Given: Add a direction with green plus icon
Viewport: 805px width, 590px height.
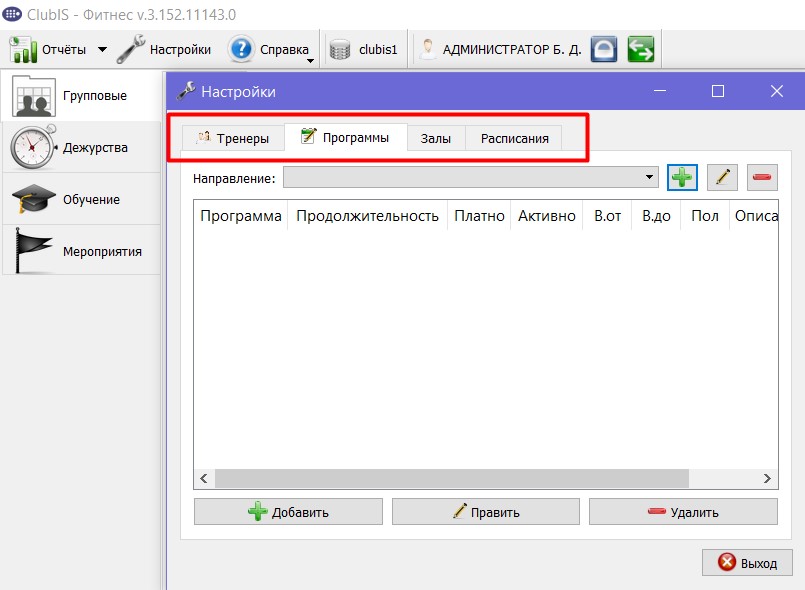Looking at the screenshot, I should coord(682,177).
